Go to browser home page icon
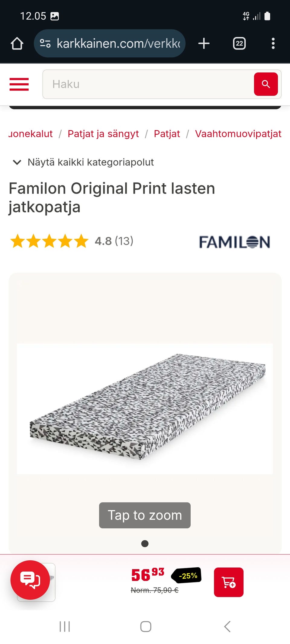 click(x=17, y=43)
